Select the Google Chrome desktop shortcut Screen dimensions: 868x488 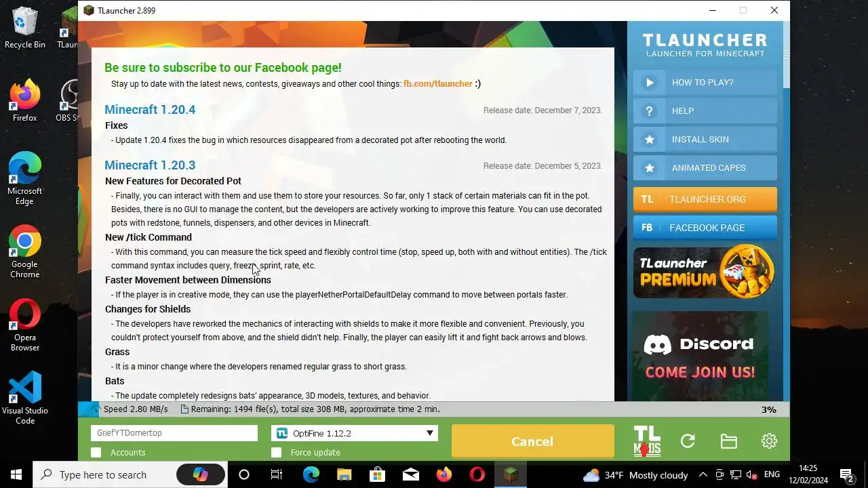(25, 251)
